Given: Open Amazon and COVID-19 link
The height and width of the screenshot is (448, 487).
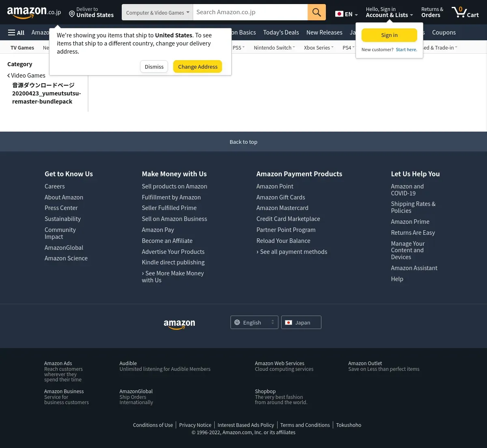Looking at the screenshot, I should point(407,190).
